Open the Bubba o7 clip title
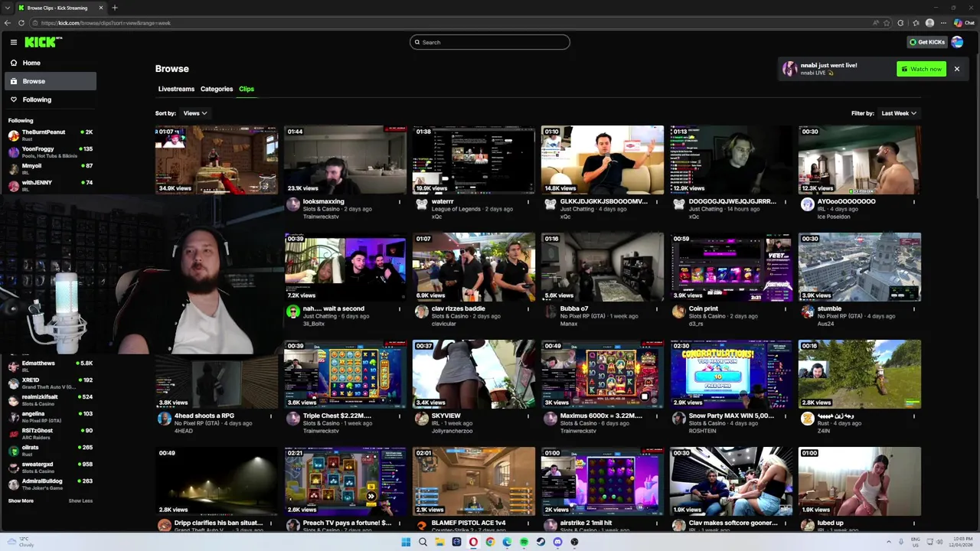This screenshot has width=980, height=551. 574,308
